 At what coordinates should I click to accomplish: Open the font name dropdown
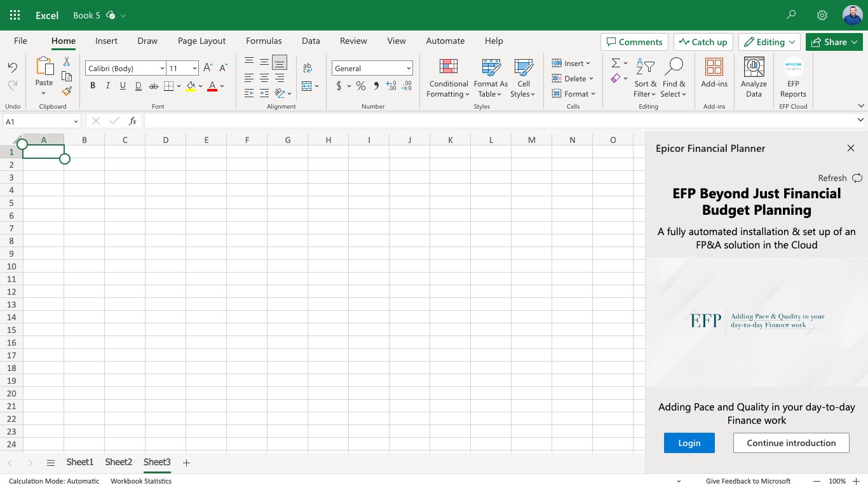(x=162, y=68)
